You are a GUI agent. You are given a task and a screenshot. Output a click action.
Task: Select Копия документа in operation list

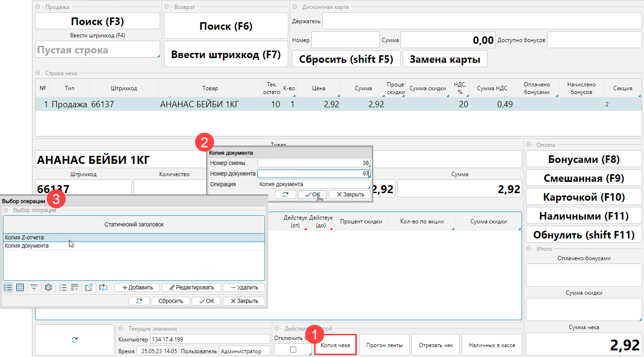pyautogui.click(x=27, y=246)
